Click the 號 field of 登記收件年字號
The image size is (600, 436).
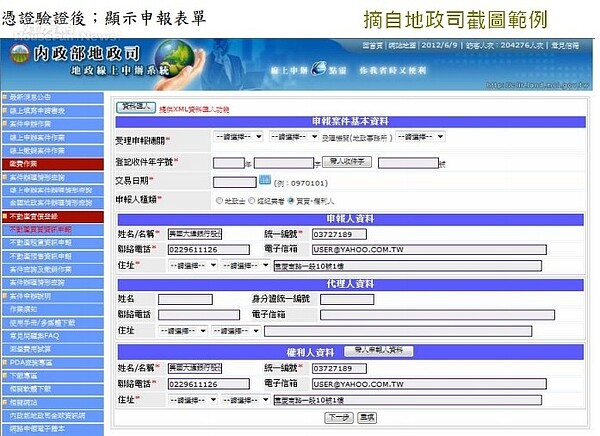408,163
